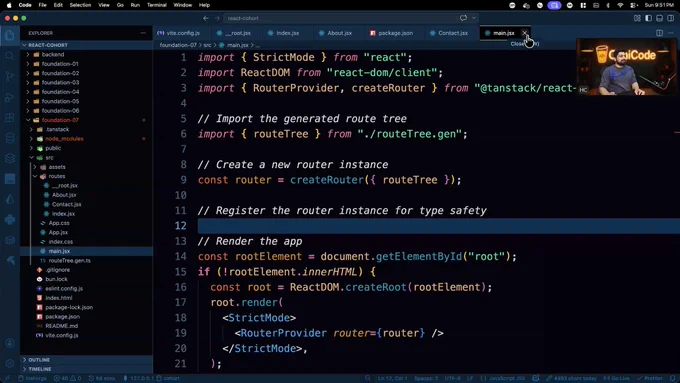Click src in the breadcrumb path
This screenshot has width=680, height=383.
pyautogui.click(x=207, y=45)
